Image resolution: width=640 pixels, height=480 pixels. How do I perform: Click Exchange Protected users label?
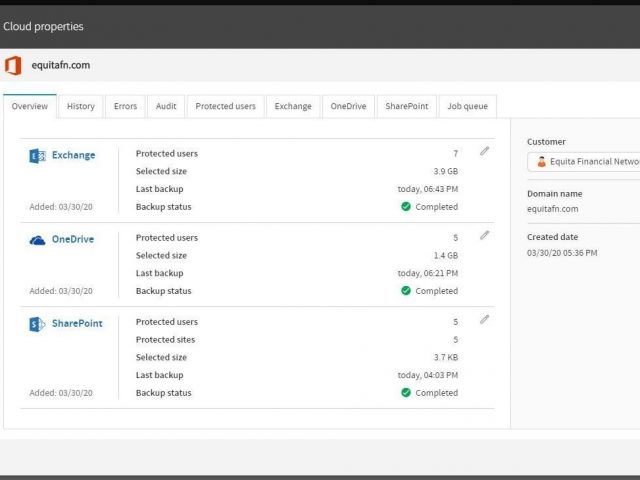(167, 154)
